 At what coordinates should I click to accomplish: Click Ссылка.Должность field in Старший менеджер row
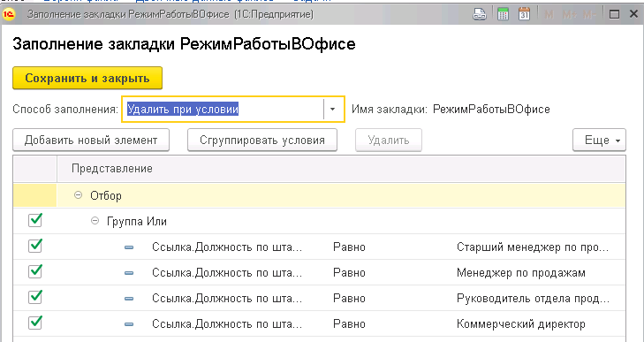tap(227, 247)
